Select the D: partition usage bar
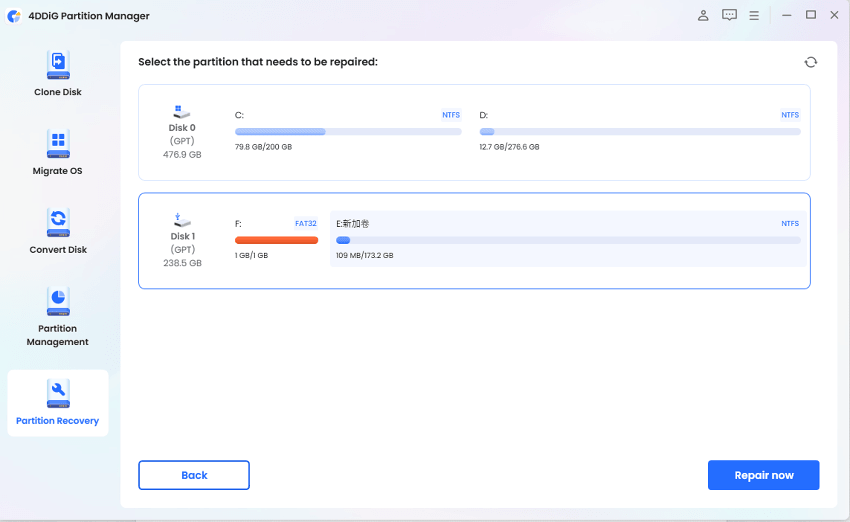 (x=640, y=132)
